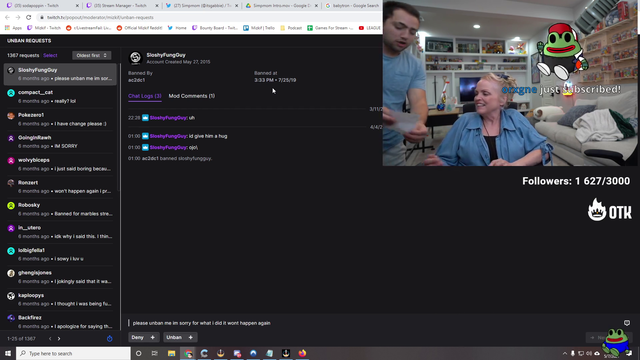Click the Select link next to requests count

(x=50, y=55)
